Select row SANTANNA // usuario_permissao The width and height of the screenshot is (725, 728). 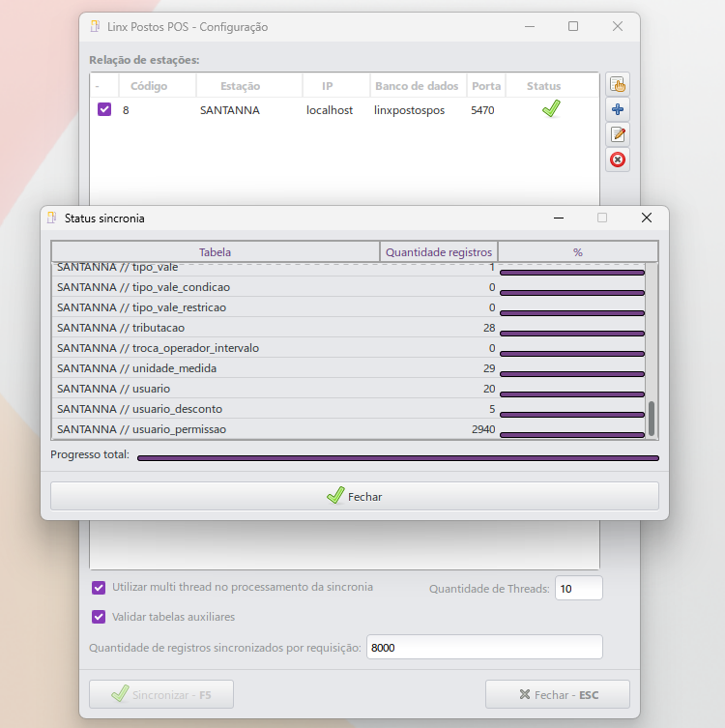pos(349,429)
